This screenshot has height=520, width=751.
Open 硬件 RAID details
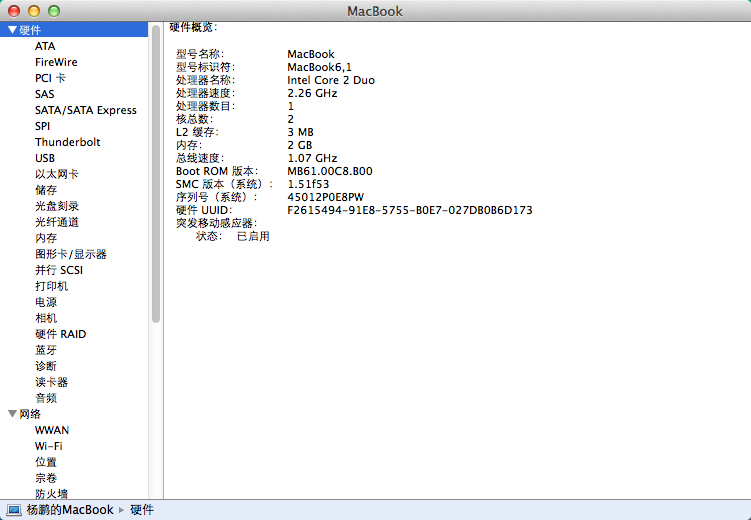(x=60, y=334)
